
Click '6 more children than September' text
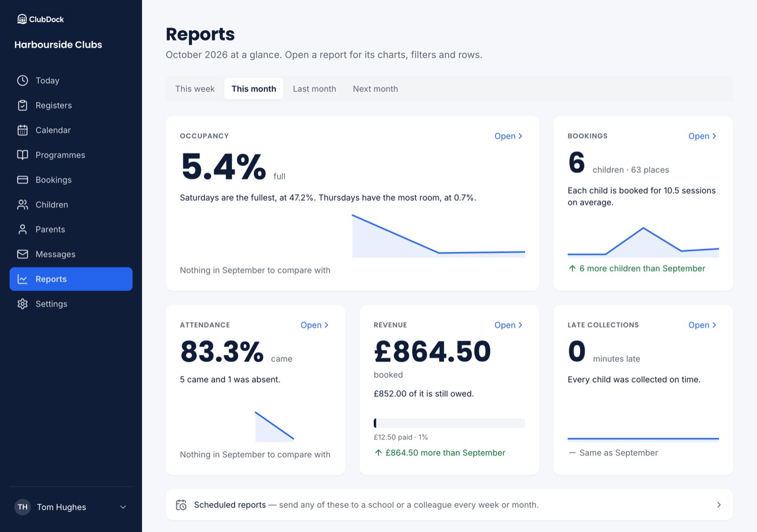coord(642,269)
